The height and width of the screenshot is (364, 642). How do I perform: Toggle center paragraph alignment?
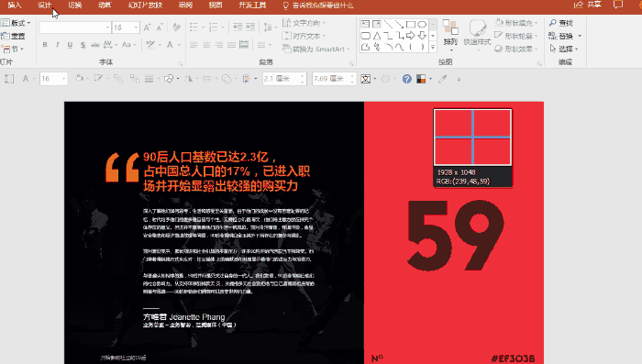pos(206,45)
